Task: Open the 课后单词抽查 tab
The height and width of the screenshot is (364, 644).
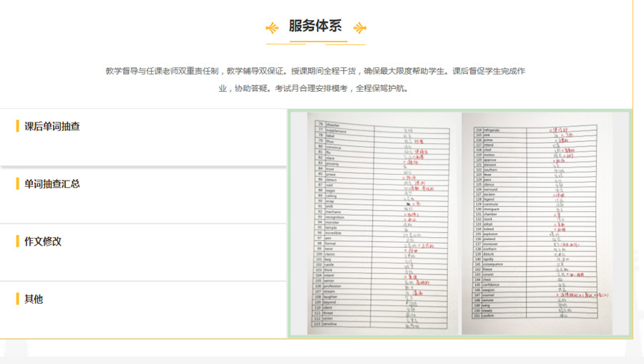Action: (x=52, y=127)
